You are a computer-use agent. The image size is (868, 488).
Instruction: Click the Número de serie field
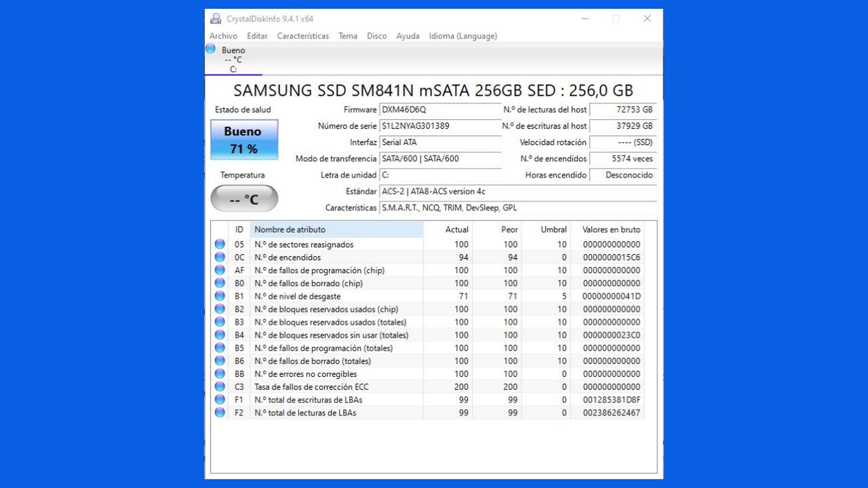click(x=440, y=126)
